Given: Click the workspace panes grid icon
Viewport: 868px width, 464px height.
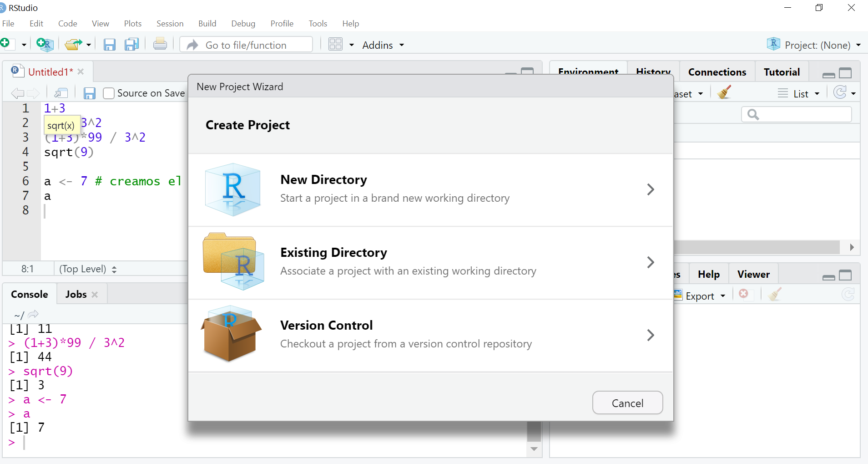Looking at the screenshot, I should pos(335,44).
